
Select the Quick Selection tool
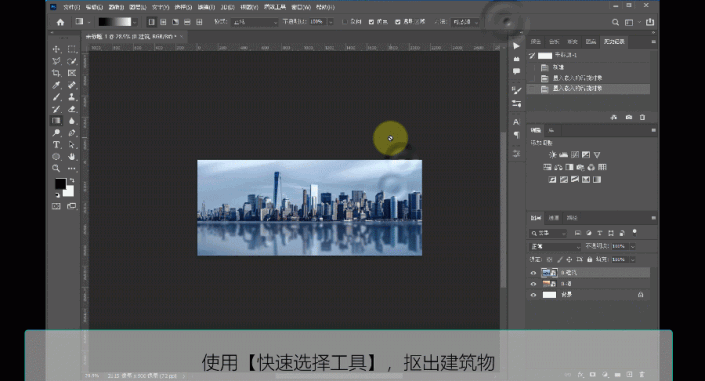[x=71, y=61]
